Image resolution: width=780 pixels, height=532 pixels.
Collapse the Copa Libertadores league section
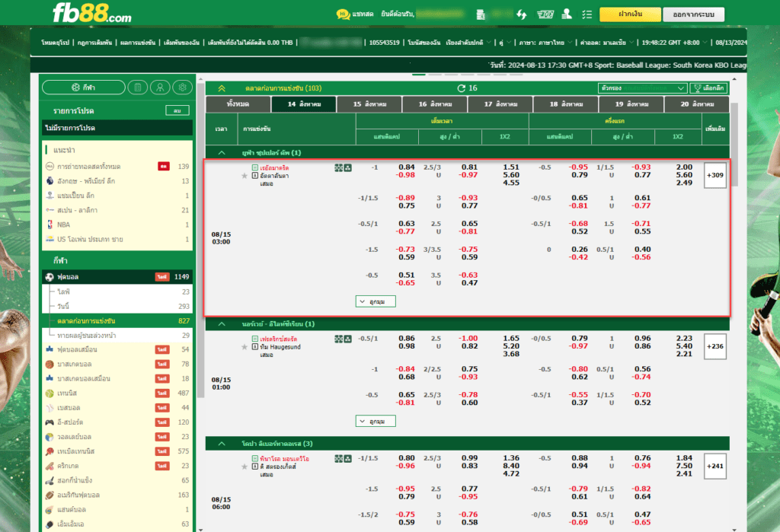222,444
